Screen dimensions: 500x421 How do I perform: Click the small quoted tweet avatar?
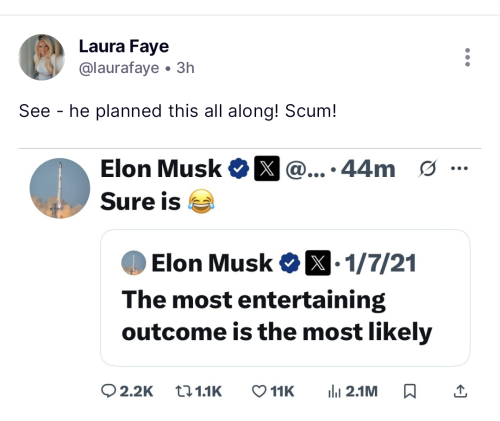(134, 263)
